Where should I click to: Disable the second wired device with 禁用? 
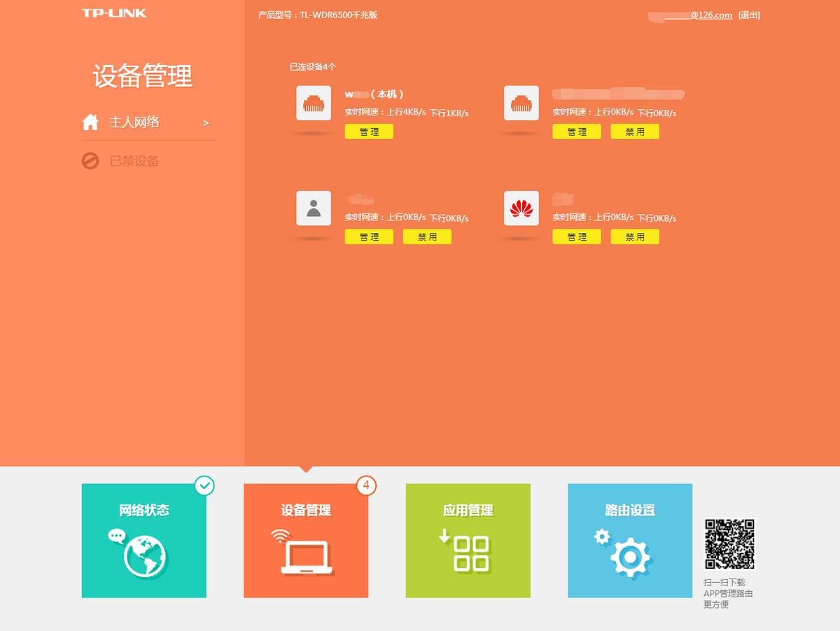coord(634,132)
